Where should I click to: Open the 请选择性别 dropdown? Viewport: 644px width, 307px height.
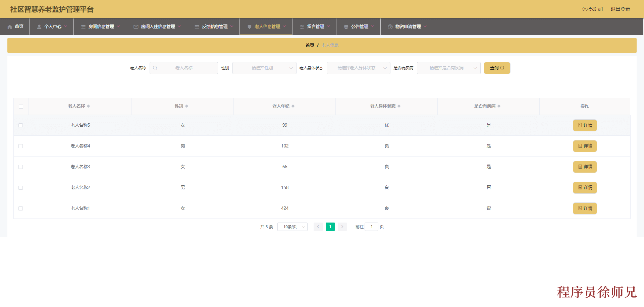(x=264, y=68)
